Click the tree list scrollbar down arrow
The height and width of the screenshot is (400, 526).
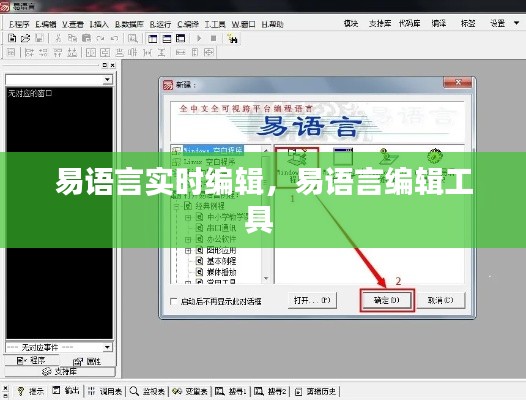click(x=266, y=278)
